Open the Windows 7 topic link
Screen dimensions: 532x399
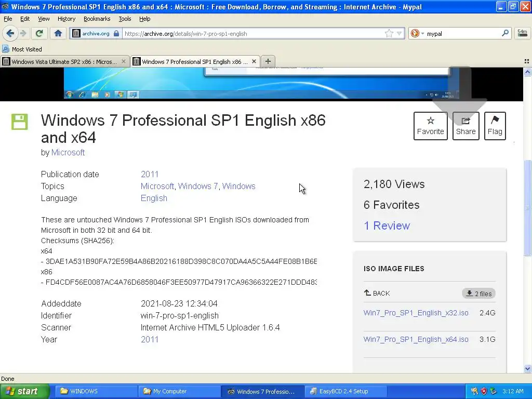198,186
